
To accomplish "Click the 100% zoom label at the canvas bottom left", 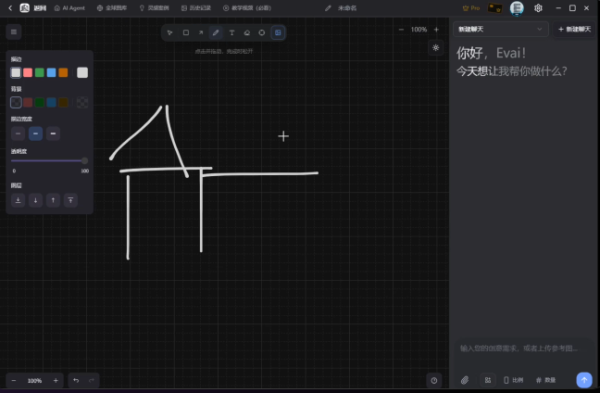I will (x=34, y=381).
